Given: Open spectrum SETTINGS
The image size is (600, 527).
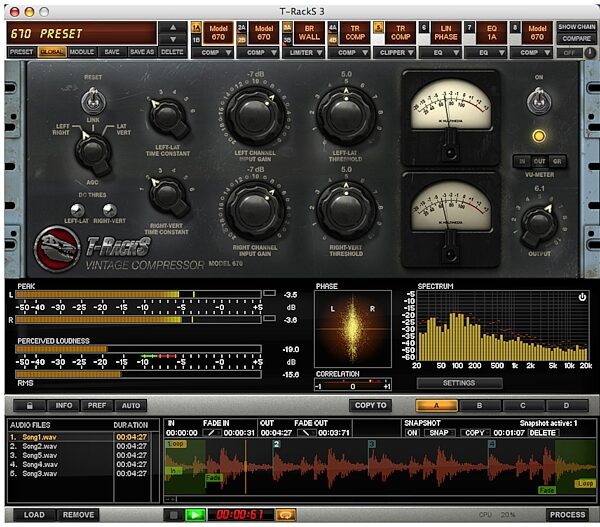Looking at the screenshot, I should 459,383.
